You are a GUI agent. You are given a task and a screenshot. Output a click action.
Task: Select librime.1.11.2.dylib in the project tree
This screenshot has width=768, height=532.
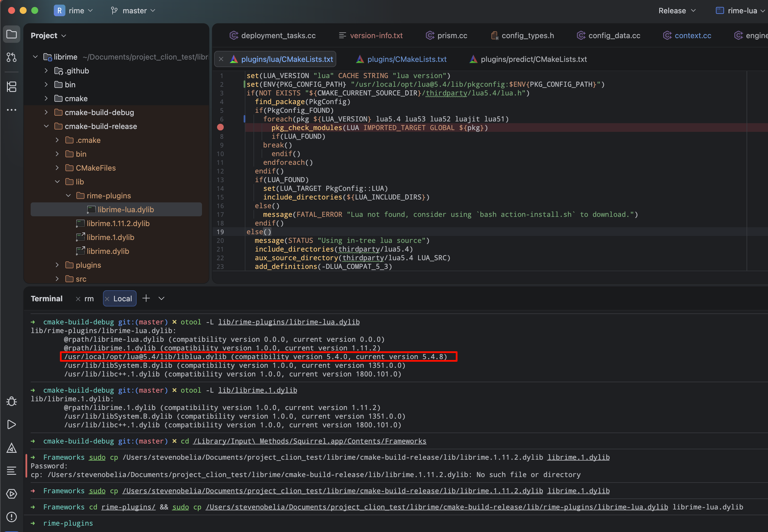[x=118, y=224]
